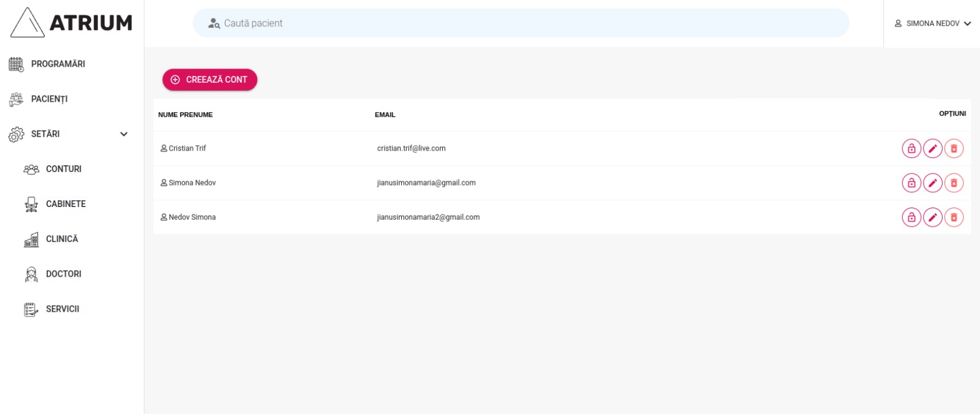
Task: Open Servicii settings page
Action: pyautogui.click(x=62, y=309)
